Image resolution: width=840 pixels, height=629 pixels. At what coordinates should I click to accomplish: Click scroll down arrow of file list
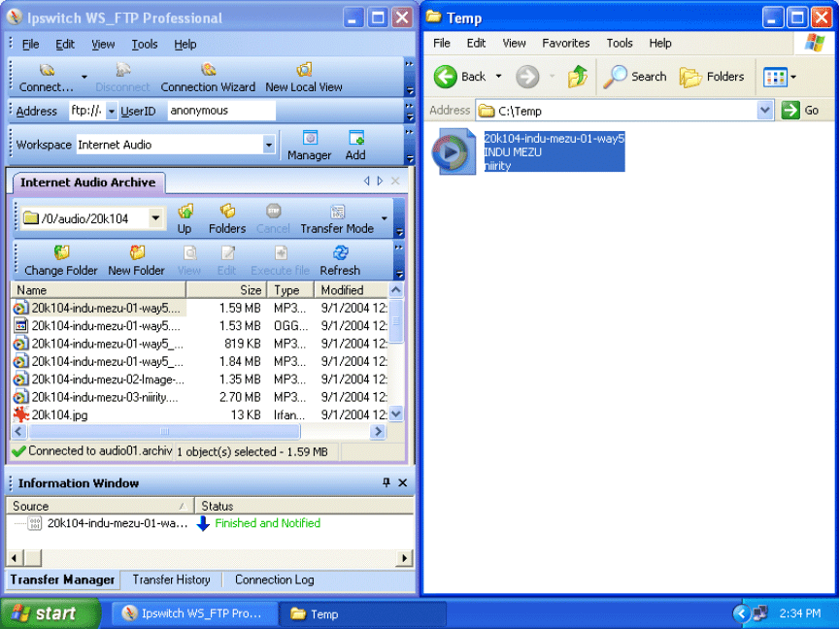[x=396, y=414]
